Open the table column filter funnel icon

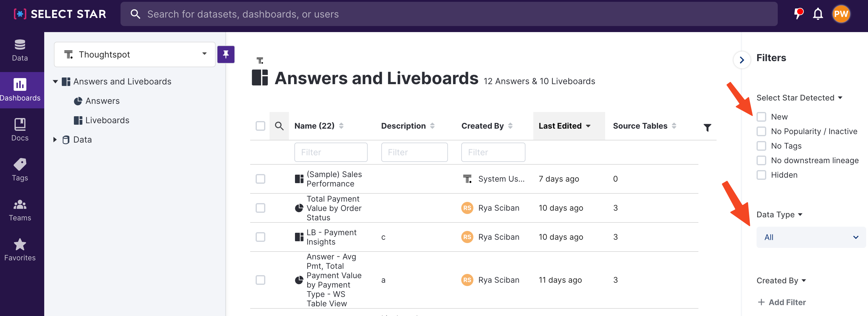click(707, 127)
